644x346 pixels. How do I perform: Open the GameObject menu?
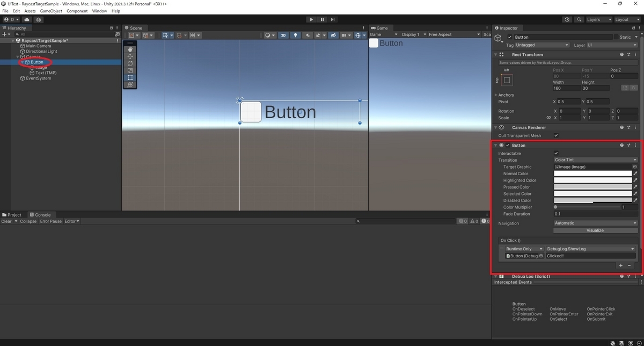[x=51, y=11]
